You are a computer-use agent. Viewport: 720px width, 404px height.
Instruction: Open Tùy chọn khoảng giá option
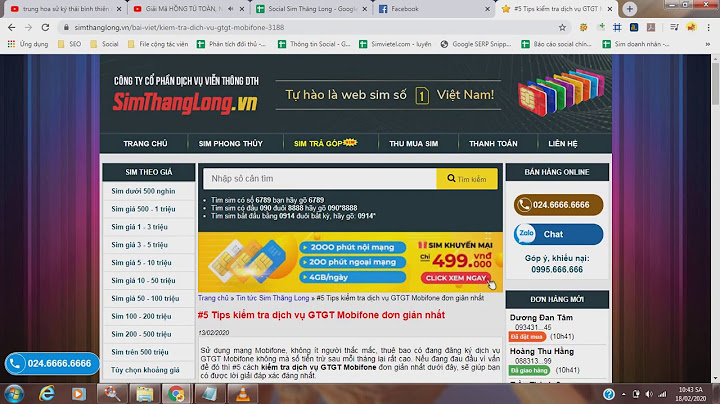click(149, 370)
